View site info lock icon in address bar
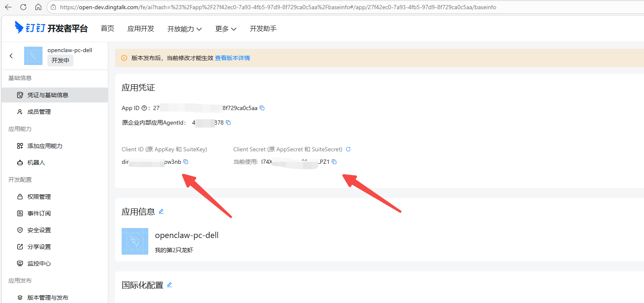Viewport: 644px width, 303px height. click(53, 7)
